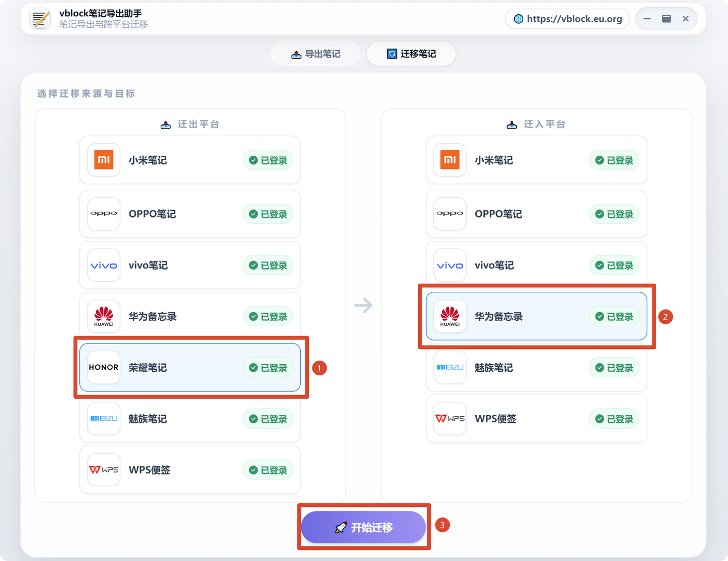Click the Huawei logo icon in 迁入平台
The width and height of the screenshot is (728, 561).
click(450, 316)
